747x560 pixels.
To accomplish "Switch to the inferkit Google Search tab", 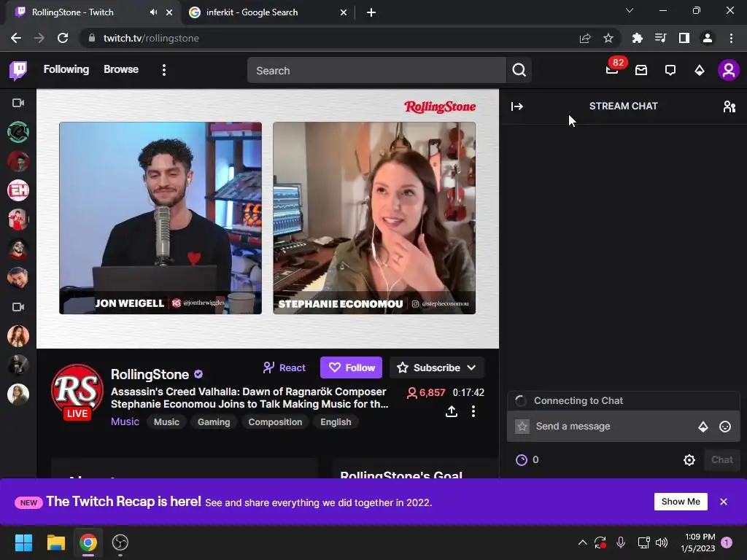I will pyautogui.click(x=267, y=12).
